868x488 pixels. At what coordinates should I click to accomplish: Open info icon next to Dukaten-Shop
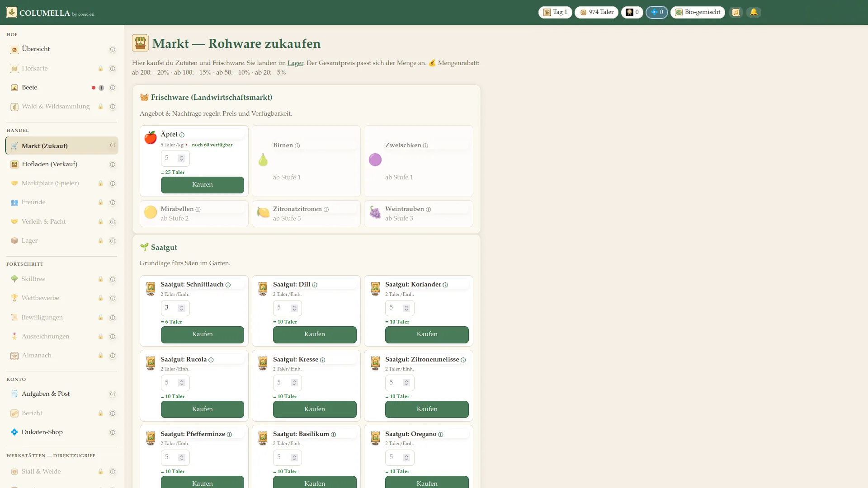[x=113, y=432]
